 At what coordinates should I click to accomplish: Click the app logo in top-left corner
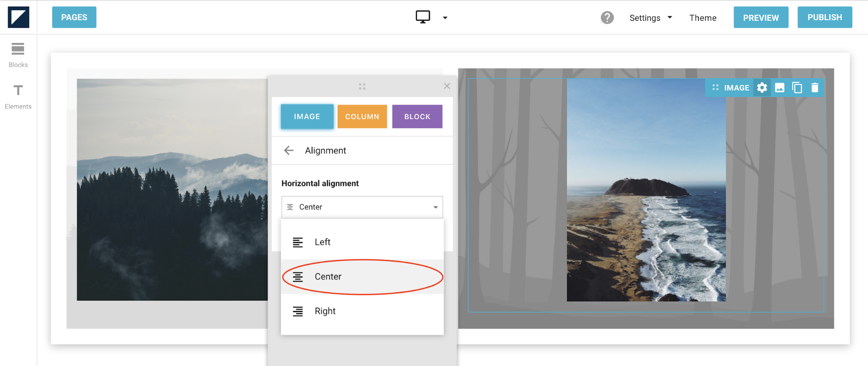click(18, 17)
